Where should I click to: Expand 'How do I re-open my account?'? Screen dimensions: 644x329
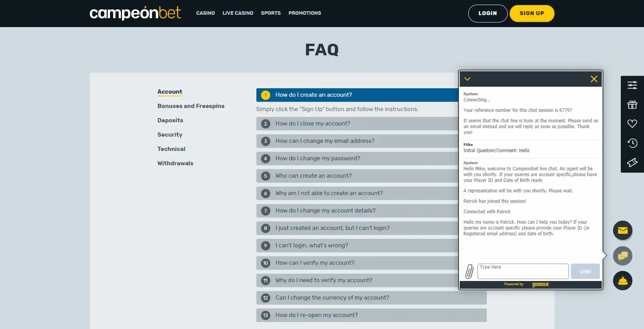click(371, 315)
